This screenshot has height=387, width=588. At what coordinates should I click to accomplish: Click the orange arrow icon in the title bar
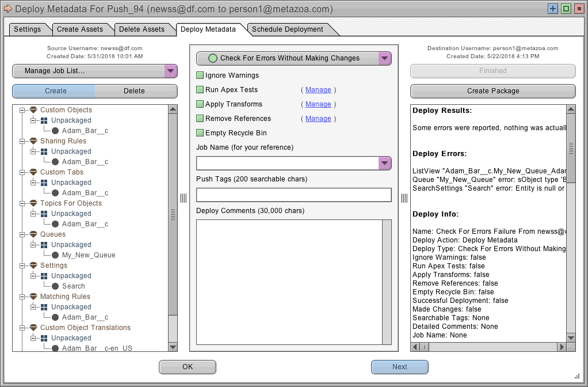tap(8, 9)
